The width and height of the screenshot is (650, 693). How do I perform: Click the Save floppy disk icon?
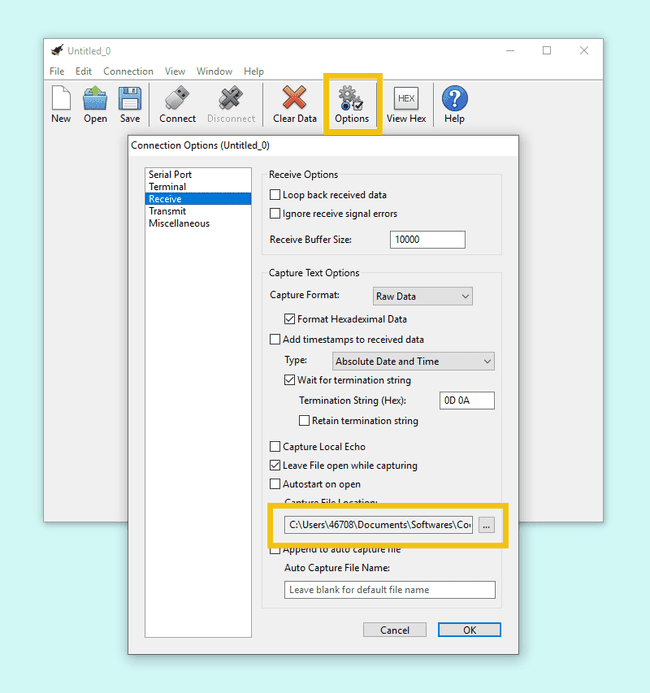(x=129, y=98)
